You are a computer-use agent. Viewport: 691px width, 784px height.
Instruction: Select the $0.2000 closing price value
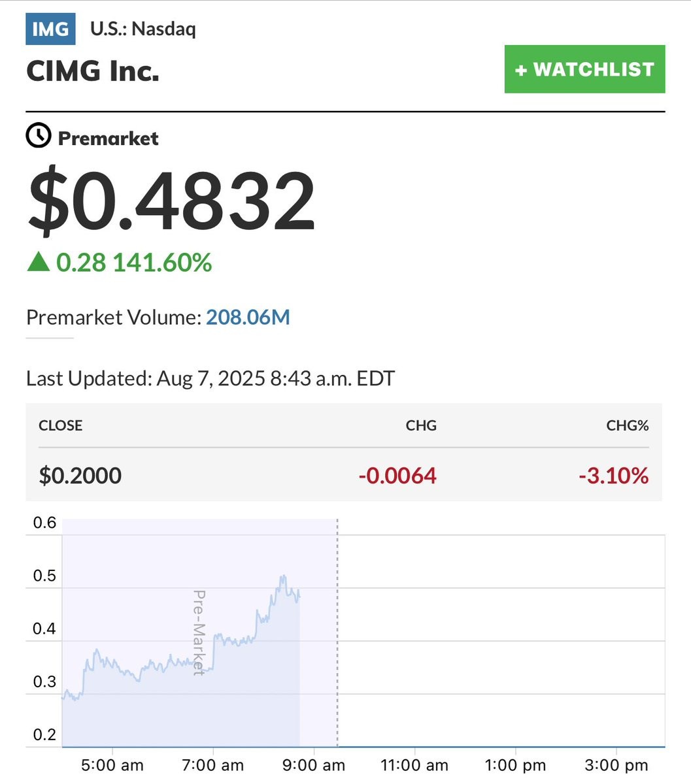click(80, 475)
